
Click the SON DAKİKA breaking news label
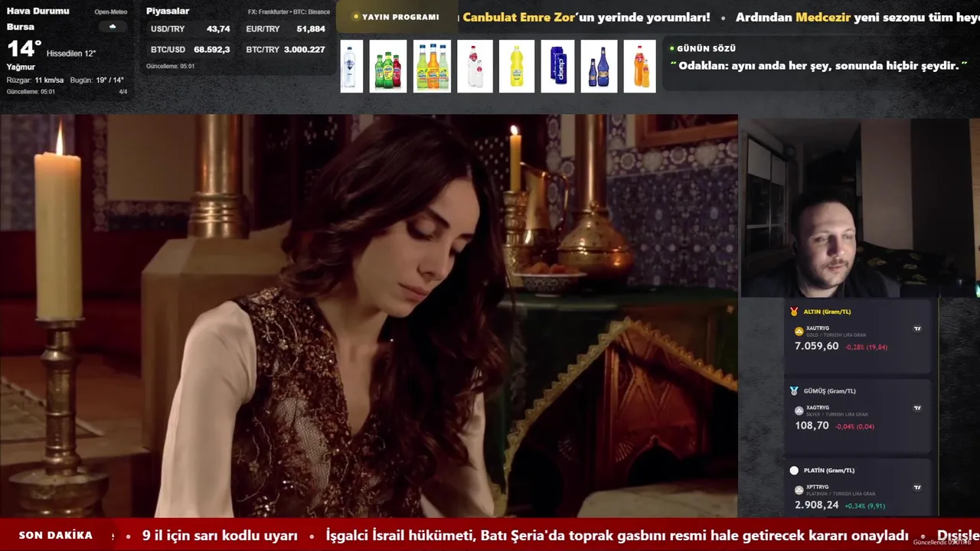[x=56, y=536]
